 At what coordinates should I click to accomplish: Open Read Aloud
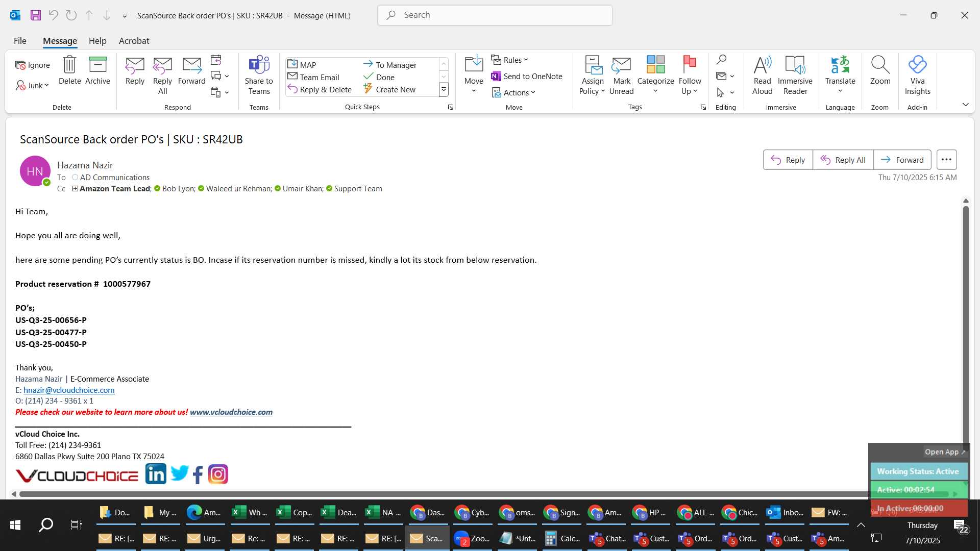762,76
